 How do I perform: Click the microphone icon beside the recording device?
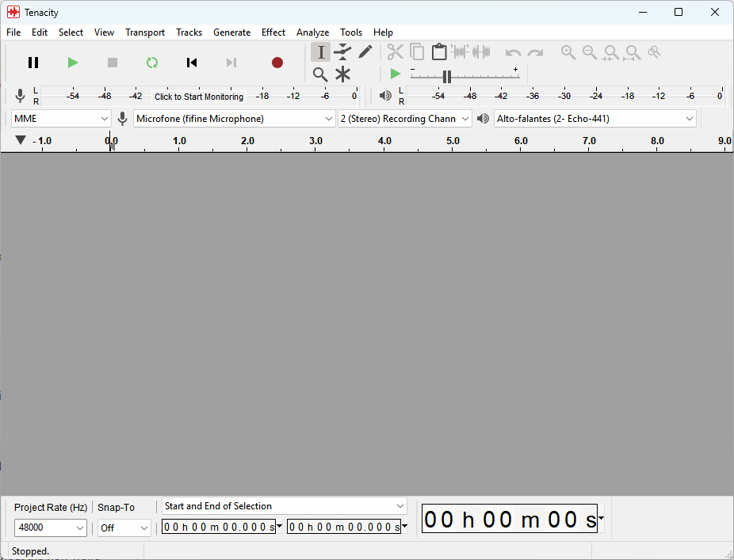point(122,119)
